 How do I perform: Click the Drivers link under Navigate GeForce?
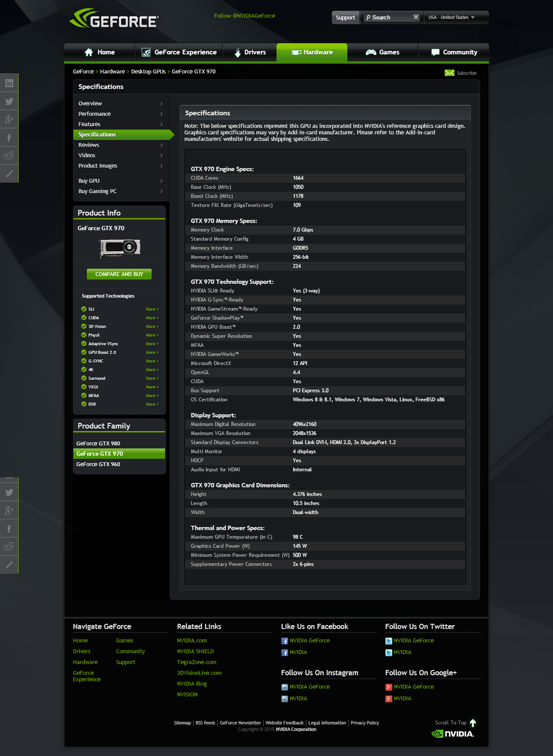click(82, 651)
